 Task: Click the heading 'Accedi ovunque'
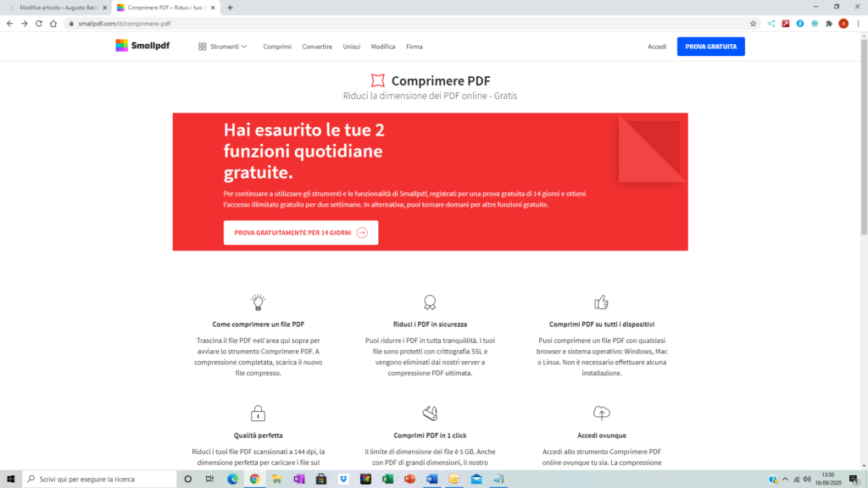click(x=602, y=435)
